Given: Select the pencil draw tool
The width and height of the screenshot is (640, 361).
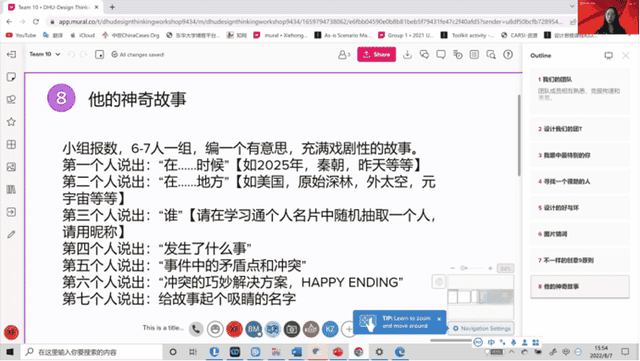Looking at the screenshot, I should click(11, 234).
